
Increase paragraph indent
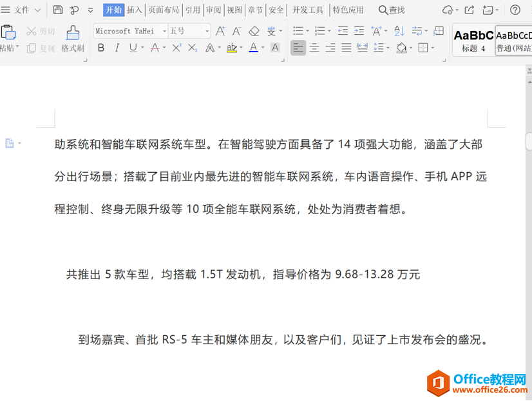359,31
